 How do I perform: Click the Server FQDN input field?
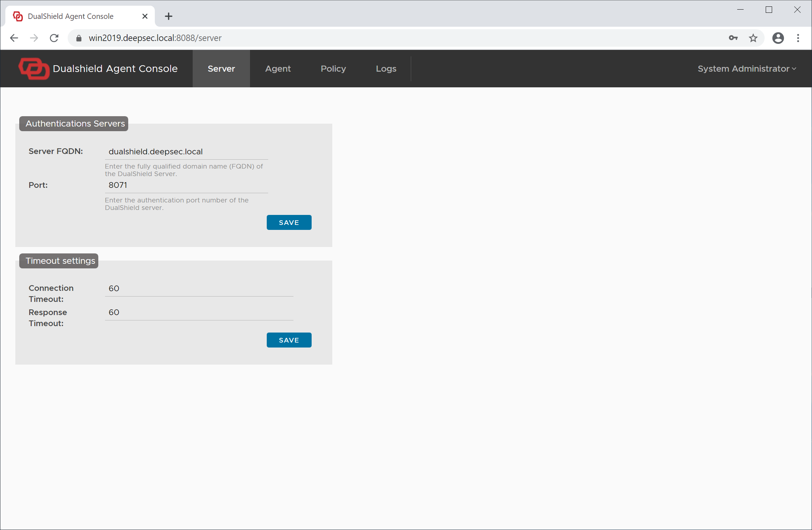(186, 151)
